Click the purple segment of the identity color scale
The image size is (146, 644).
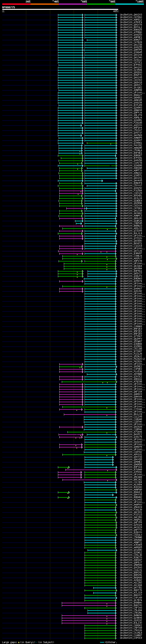tap(73, 4)
